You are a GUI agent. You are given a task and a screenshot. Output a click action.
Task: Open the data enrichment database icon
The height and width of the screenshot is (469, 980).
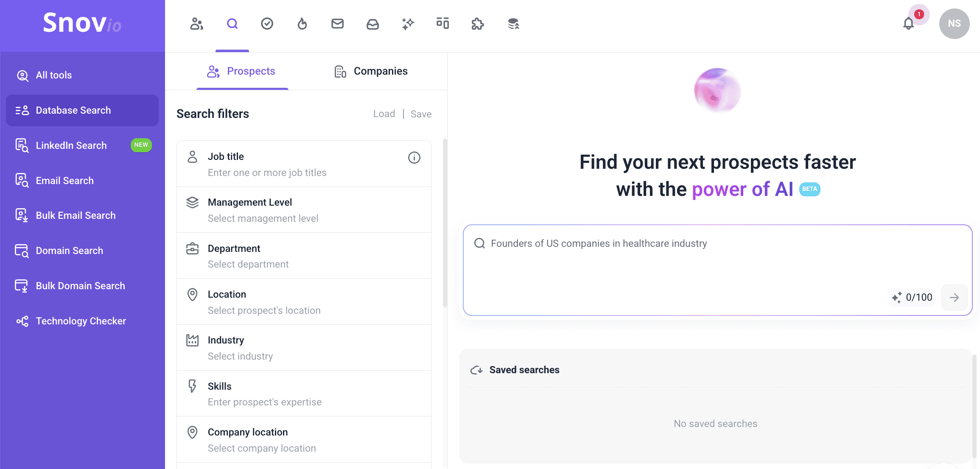click(x=513, y=24)
